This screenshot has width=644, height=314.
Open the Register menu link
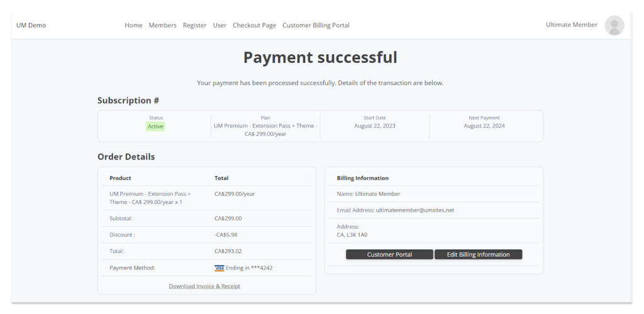coord(195,25)
